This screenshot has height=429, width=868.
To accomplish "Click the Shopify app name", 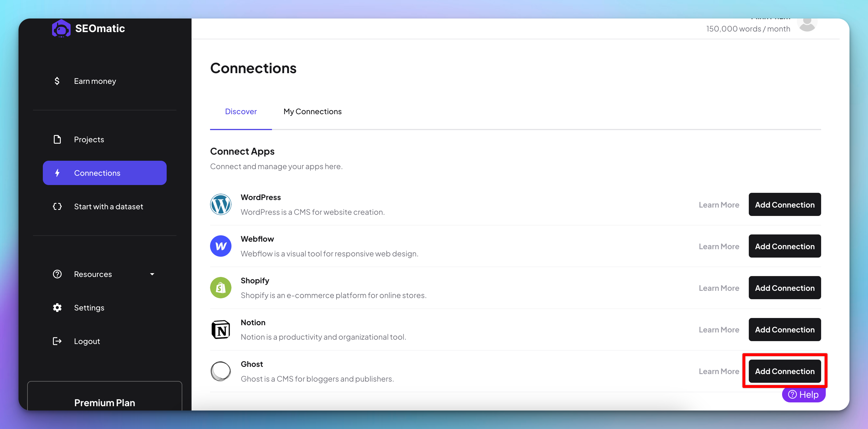I will [255, 281].
